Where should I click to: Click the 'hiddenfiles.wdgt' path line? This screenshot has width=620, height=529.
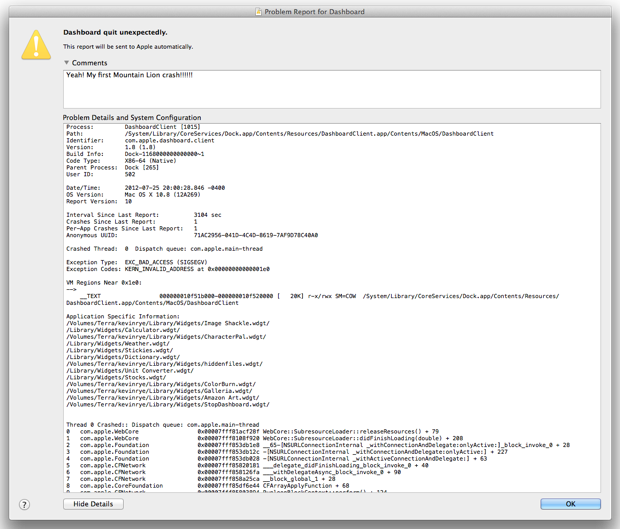(x=164, y=364)
